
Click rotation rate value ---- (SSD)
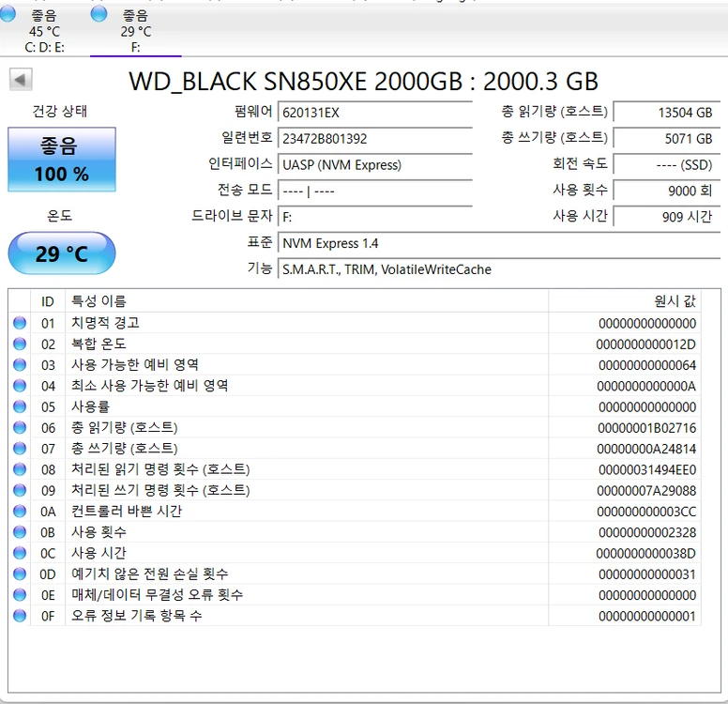667,165
